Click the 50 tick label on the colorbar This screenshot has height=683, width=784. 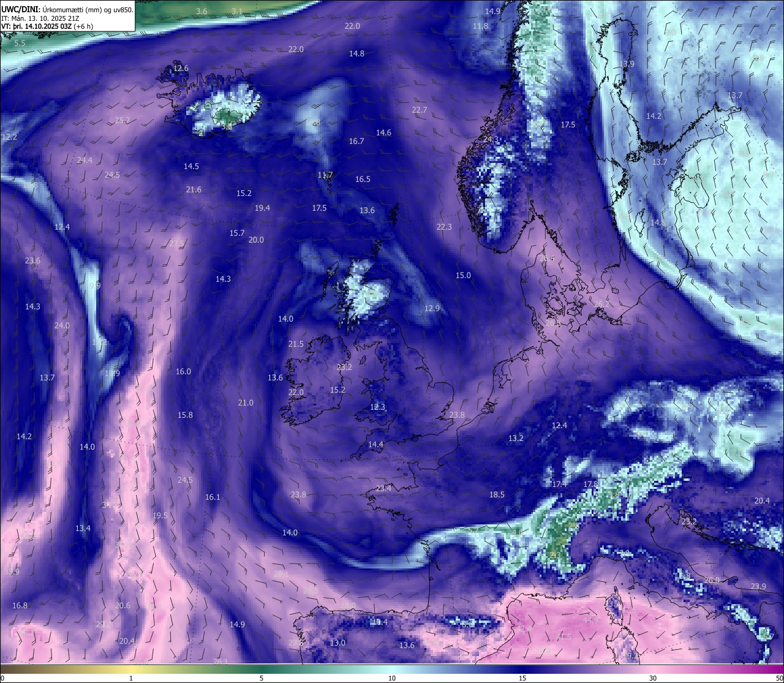pyautogui.click(x=779, y=678)
